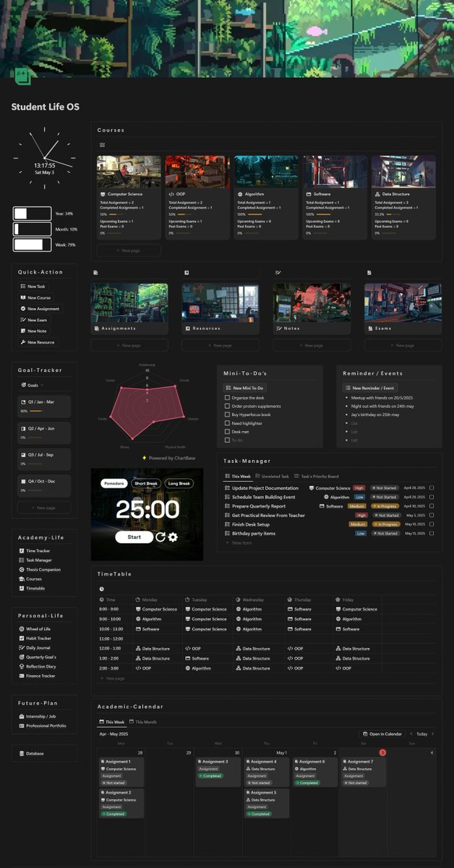Tick checkbox for Prepare Quarterly Report task
This screenshot has height=868, width=454.
point(432,506)
